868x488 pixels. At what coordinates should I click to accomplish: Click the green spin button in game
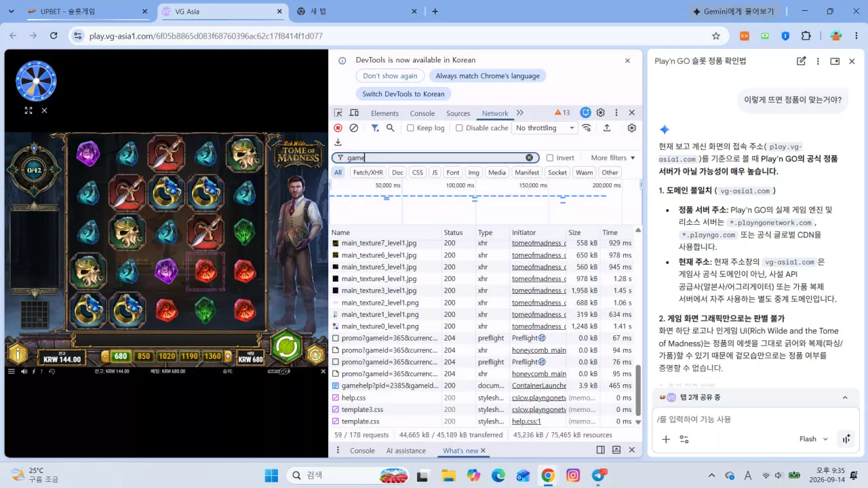click(287, 346)
